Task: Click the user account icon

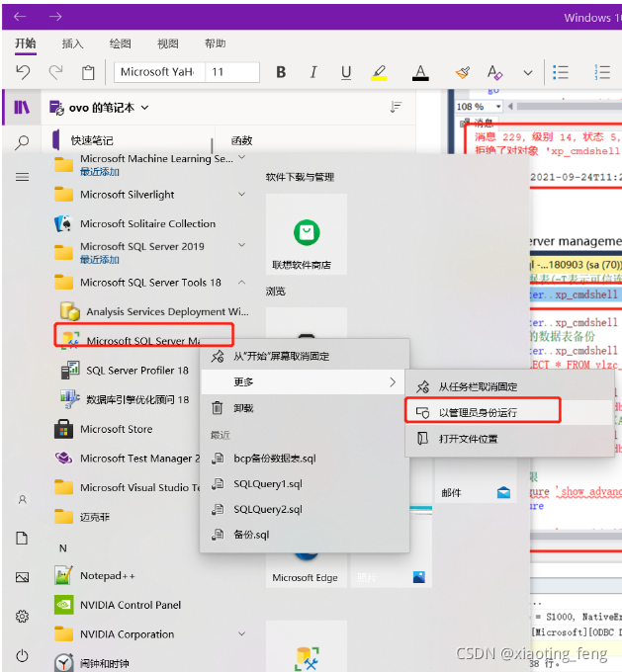Action: [23, 499]
